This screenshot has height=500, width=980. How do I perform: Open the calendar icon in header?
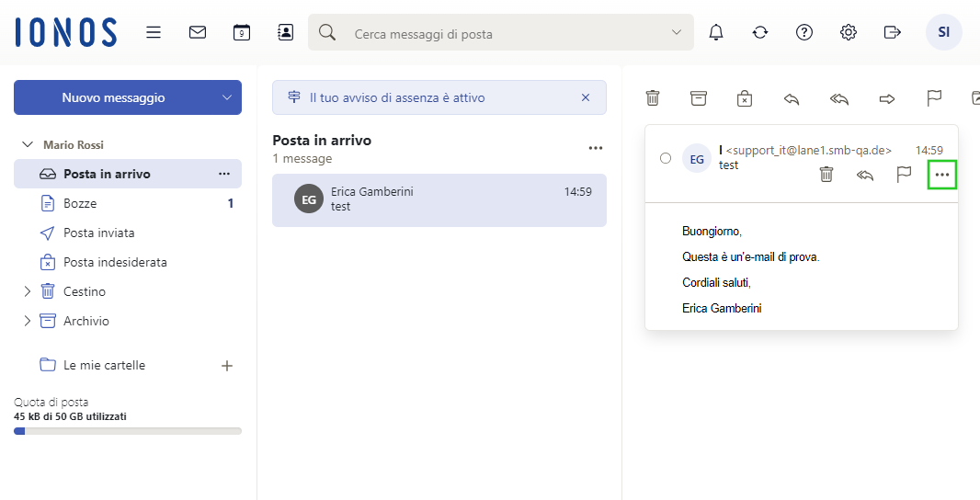pos(242,32)
